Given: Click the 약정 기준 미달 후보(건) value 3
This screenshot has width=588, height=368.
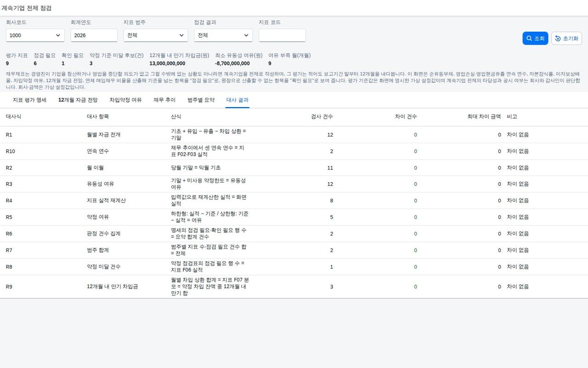Looking at the screenshot, I should [91, 63].
